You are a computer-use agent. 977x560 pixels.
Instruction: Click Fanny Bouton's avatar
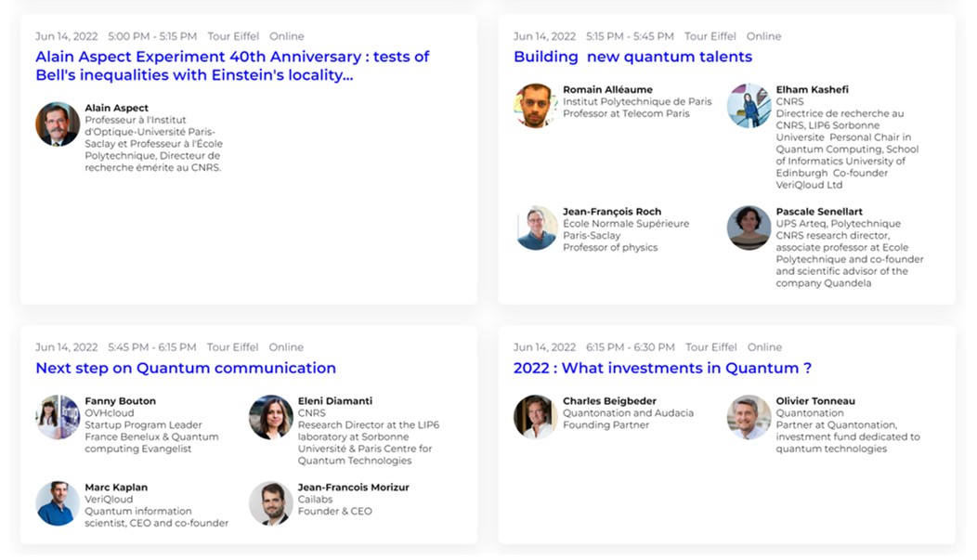pos(58,417)
